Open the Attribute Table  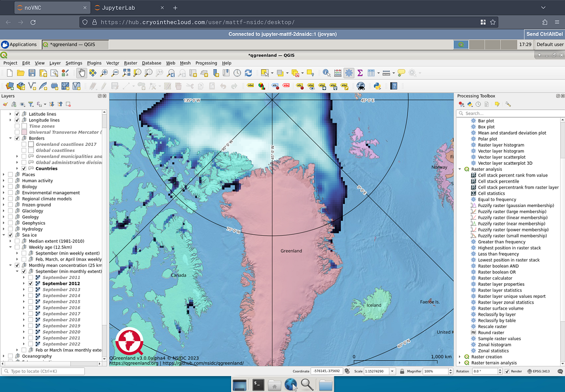tap(371, 73)
